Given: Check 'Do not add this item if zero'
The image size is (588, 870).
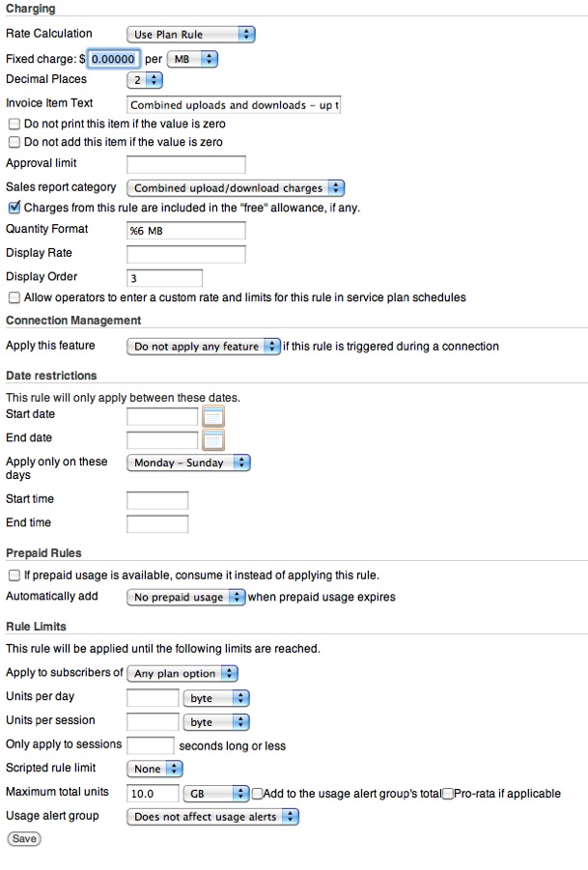Looking at the screenshot, I should (14, 143).
